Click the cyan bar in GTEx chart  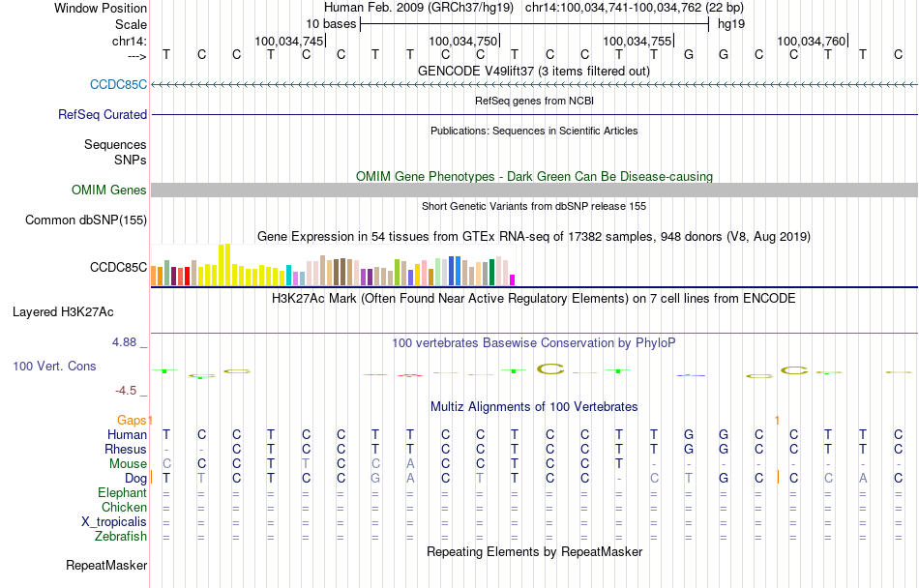coord(288,276)
